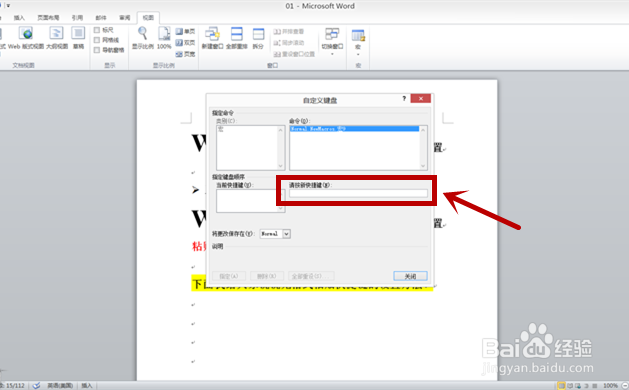This screenshot has width=629, height=390.
Task: Select One Page view (单页)
Action: click(x=185, y=31)
